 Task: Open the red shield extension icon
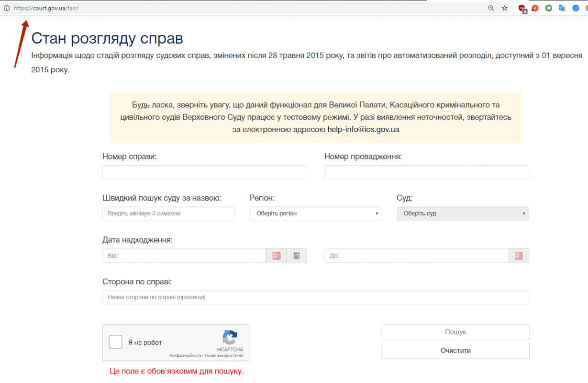[522, 8]
